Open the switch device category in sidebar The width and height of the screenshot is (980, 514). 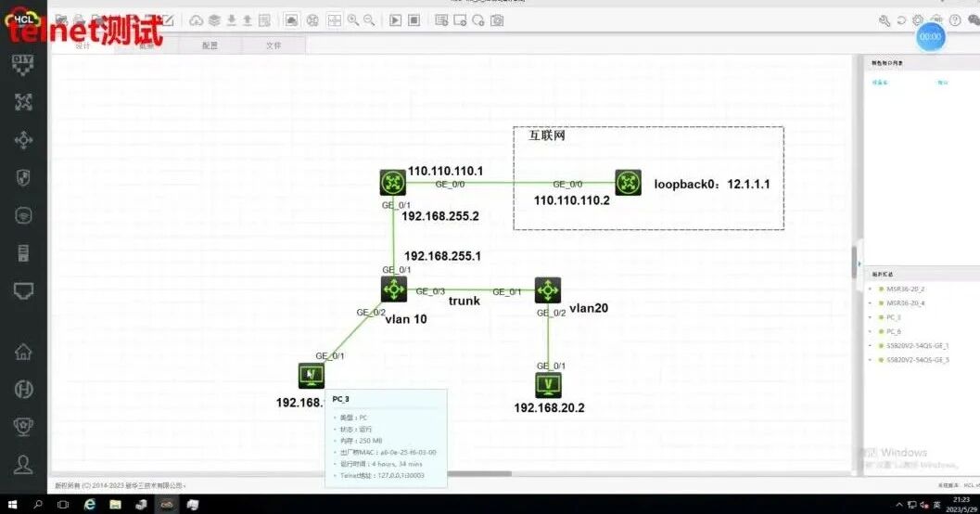(x=23, y=140)
